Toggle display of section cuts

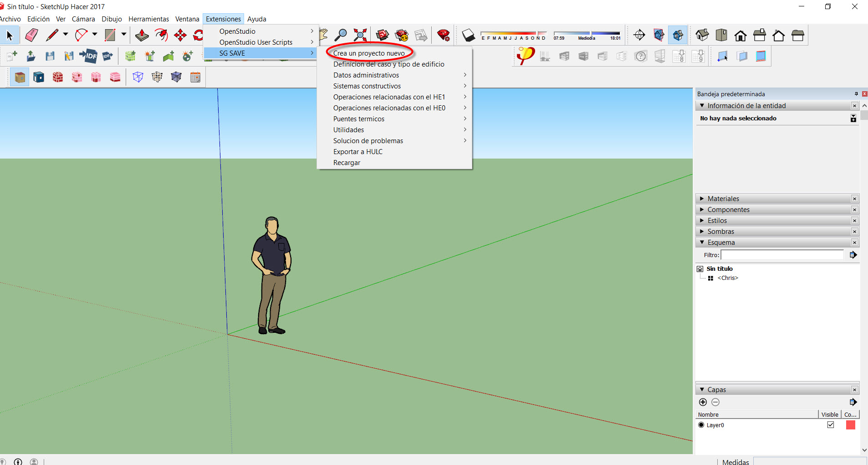(678, 35)
